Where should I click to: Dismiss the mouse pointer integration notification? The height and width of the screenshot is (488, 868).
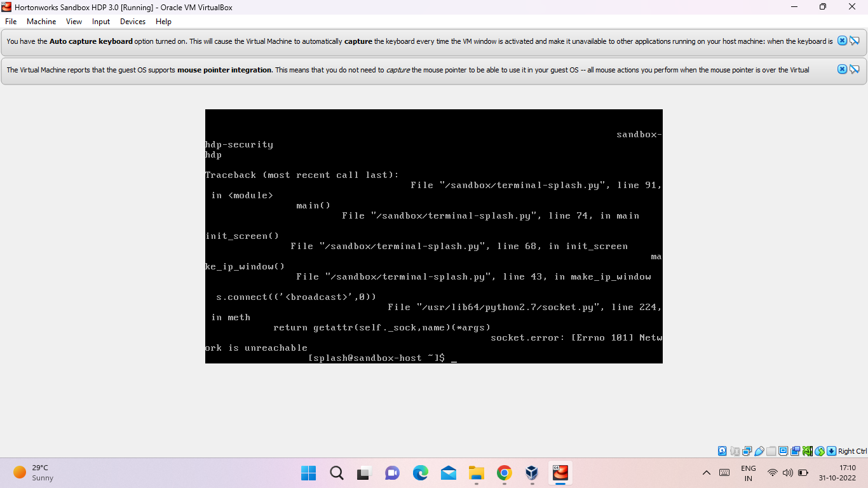(841, 69)
